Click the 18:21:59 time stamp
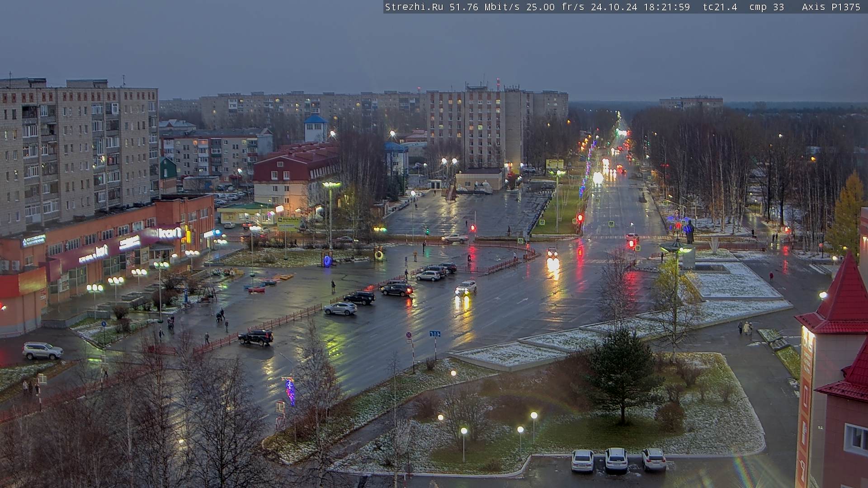This screenshot has height=488, width=868. click(x=666, y=7)
